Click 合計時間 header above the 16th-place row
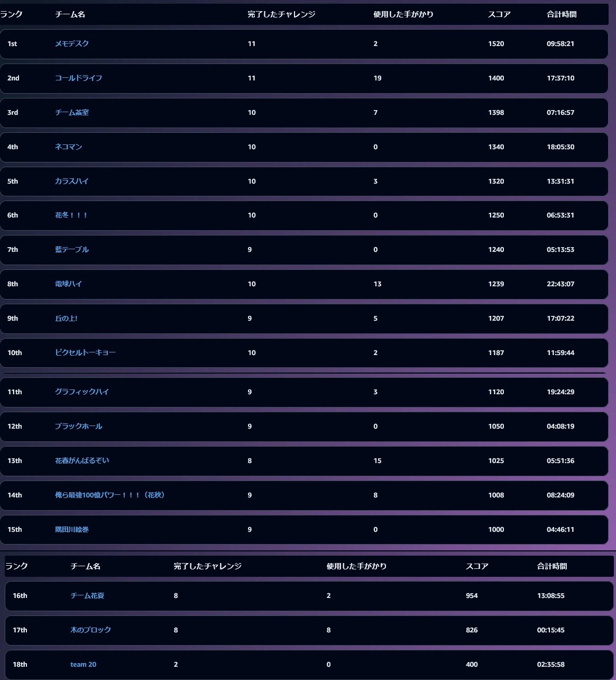 click(552, 566)
